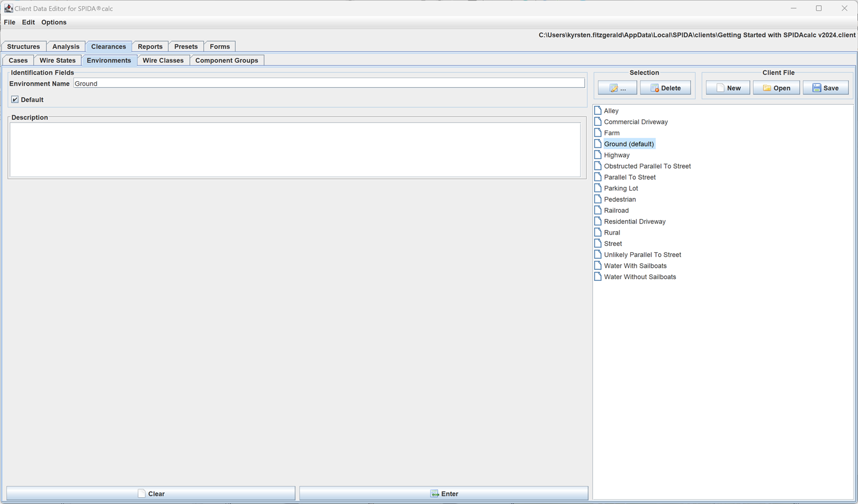
Task: Select Water With Sailboats environment
Action: tap(635, 266)
